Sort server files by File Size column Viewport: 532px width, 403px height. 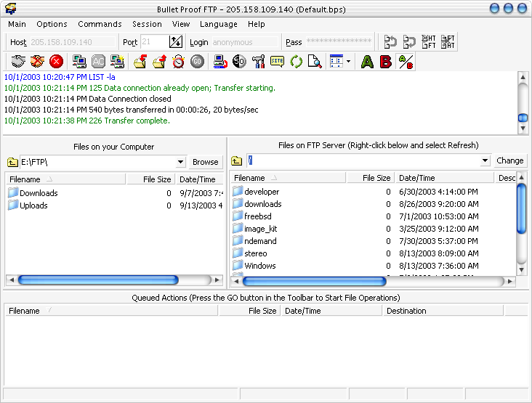371,178
